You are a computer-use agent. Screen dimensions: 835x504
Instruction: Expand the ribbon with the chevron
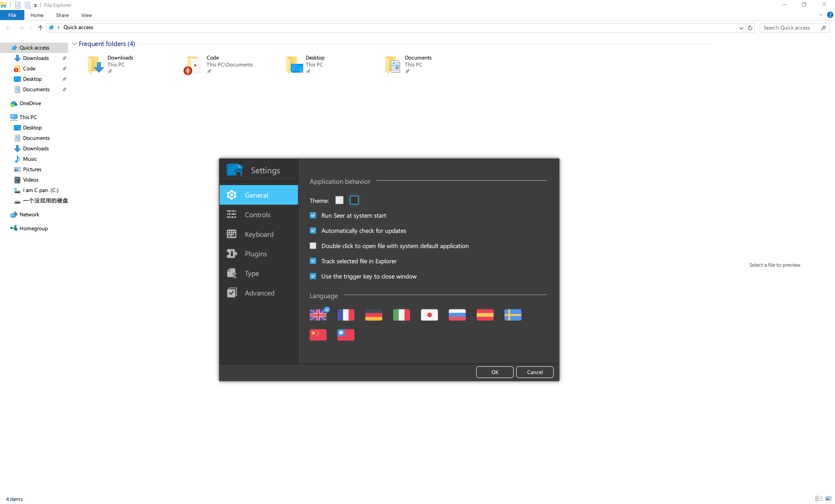click(x=820, y=15)
